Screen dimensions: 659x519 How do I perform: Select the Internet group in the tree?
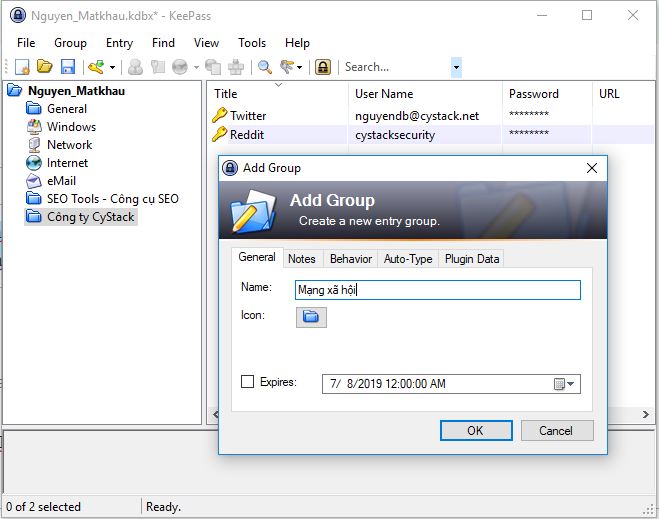(x=67, y=163)
